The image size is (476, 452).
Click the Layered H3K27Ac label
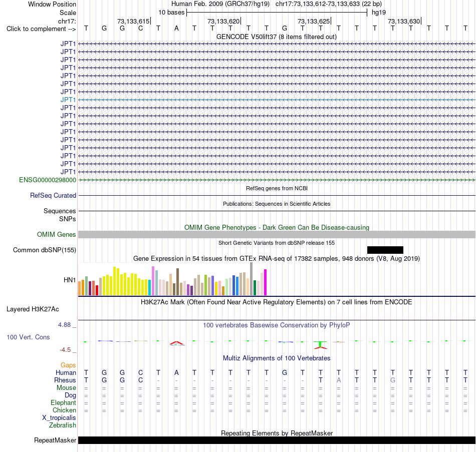pyautogui.click(x=33, y=309)
